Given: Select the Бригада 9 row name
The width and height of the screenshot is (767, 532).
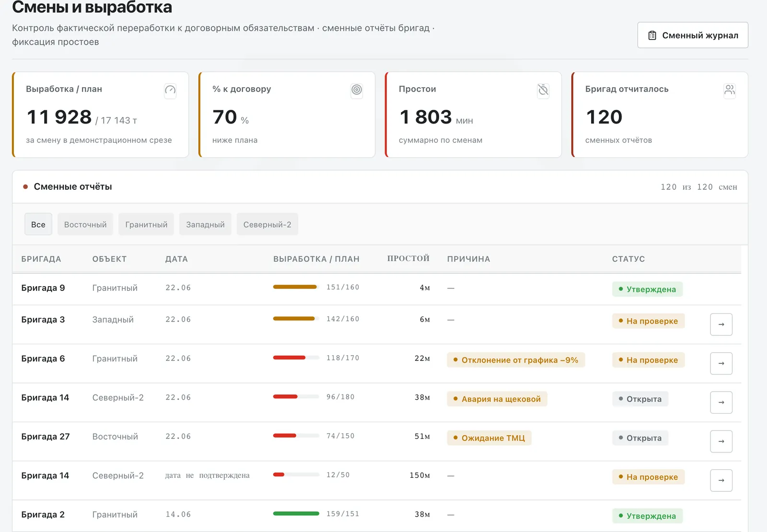Looking at the screenshot, I should coord(43,288).
